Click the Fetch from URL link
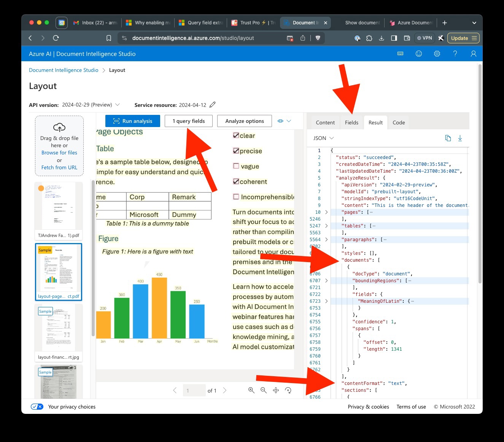 click(x=59, y=167)
